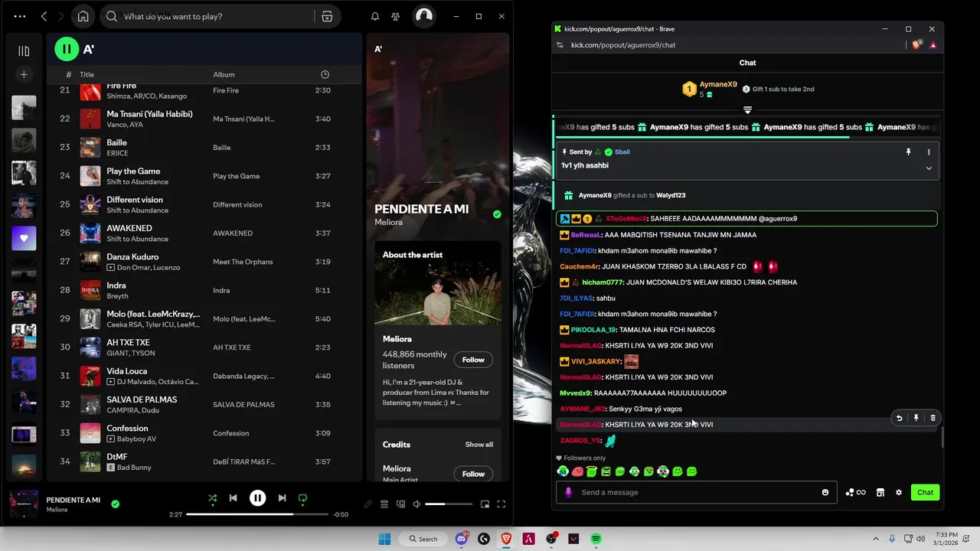
Task: Open artist link Bad Bunny
Action: (x=134, y=468)
